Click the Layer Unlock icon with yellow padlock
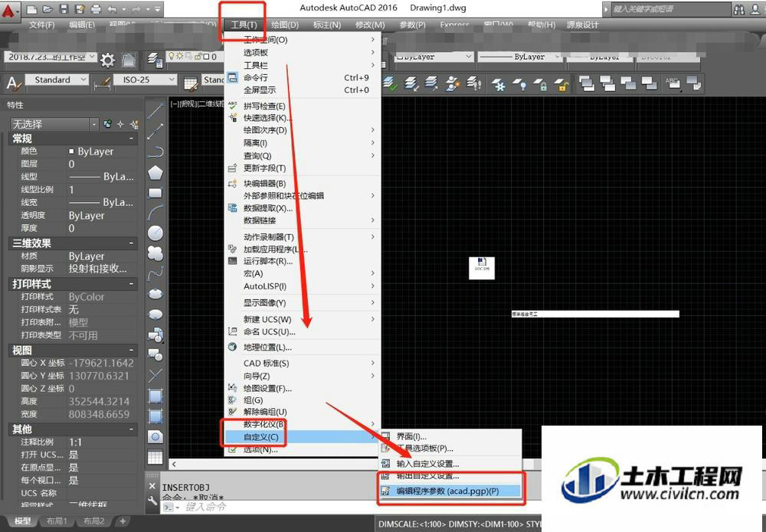The image size is (766, 532). click(x=561, y=85)
